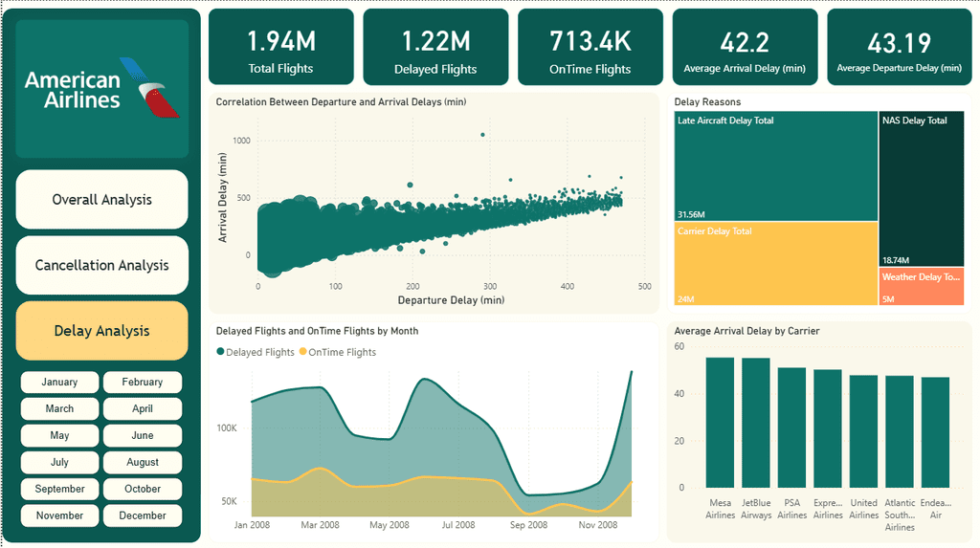Screen dimensions: 980x548
Task: Select the PSA Airlines bar
Action: (x=791, y=427)
